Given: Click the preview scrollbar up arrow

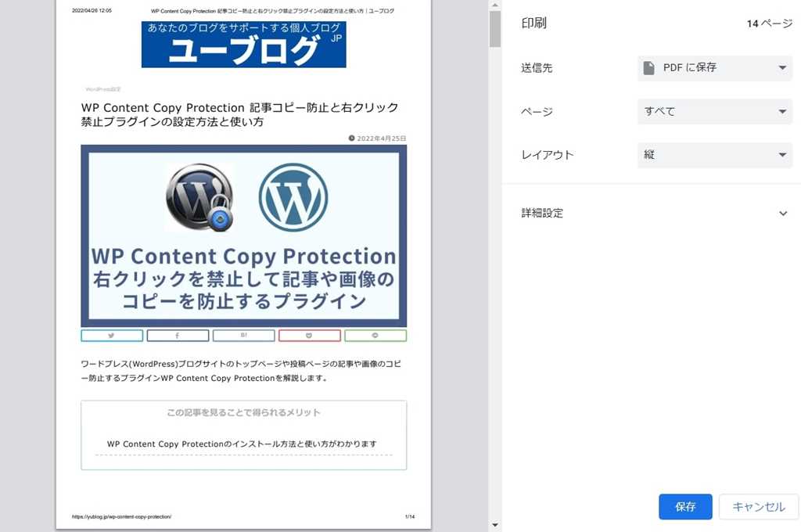Looking at the screenshot, I should coord(494,5).
